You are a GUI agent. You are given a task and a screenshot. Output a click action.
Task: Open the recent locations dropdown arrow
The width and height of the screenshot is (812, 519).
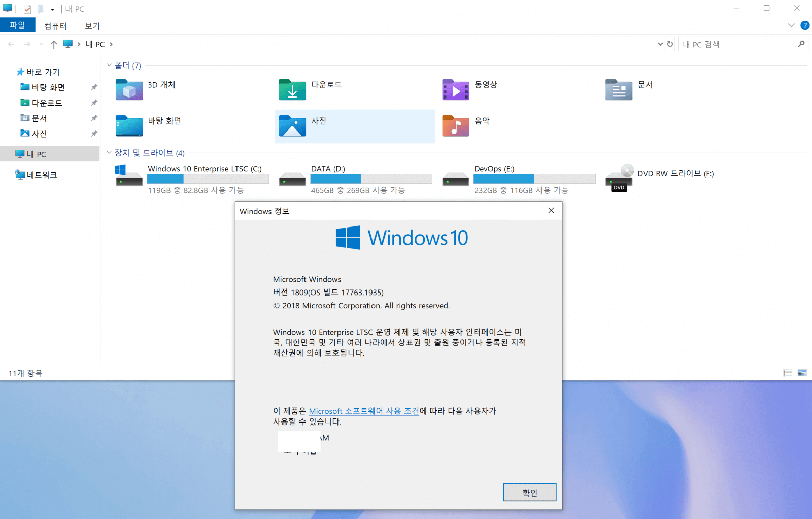point(41,44)
